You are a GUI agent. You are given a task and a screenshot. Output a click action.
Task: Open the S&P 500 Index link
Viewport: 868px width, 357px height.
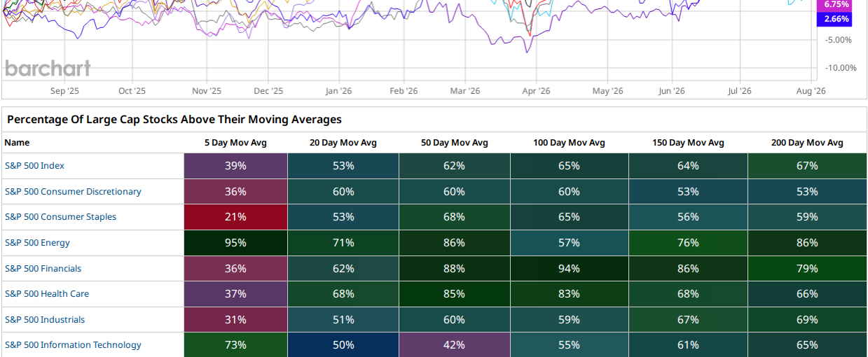pyautogui.click(x=35, y=166)
